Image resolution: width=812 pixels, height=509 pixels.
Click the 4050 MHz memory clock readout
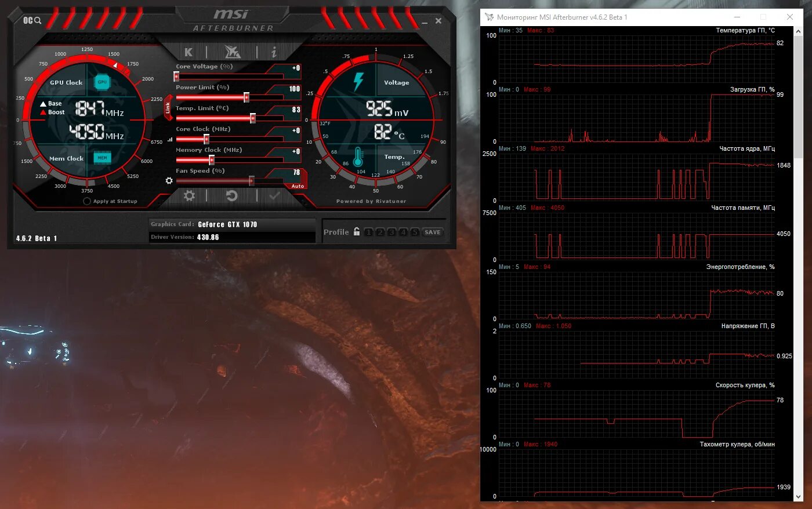(97, 132)
